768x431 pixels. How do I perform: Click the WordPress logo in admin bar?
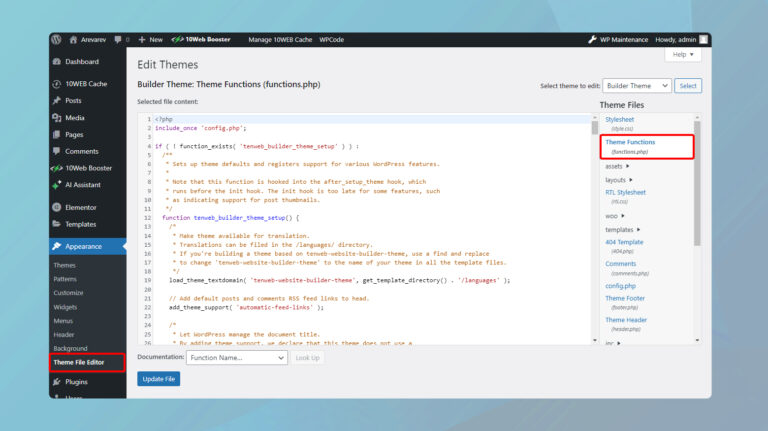(57, 39)
